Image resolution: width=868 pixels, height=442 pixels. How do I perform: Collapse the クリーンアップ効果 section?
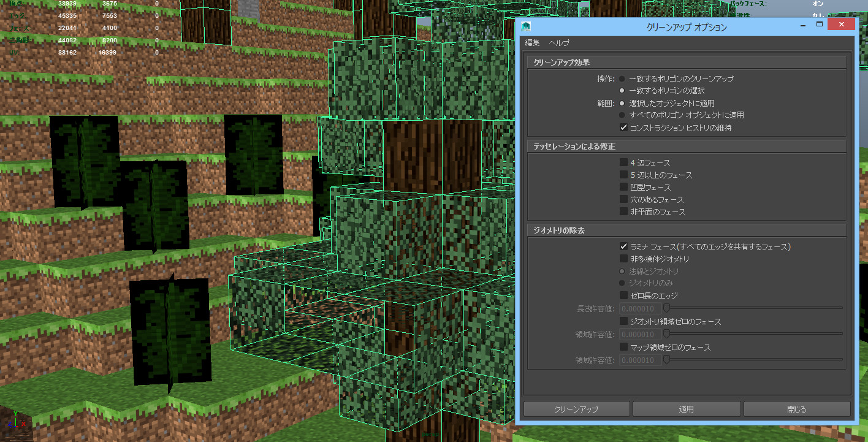pyautogui.click(x=687, y=63)
